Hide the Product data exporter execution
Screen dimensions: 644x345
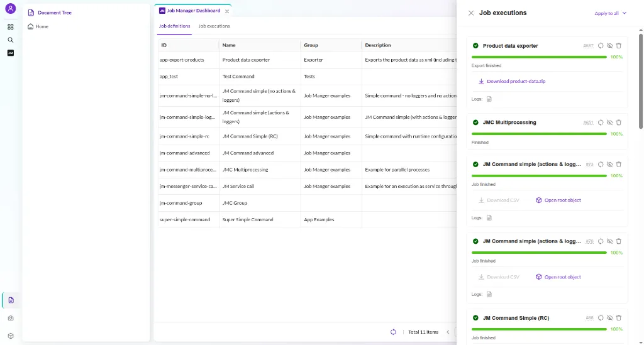(x=610, y=45)
